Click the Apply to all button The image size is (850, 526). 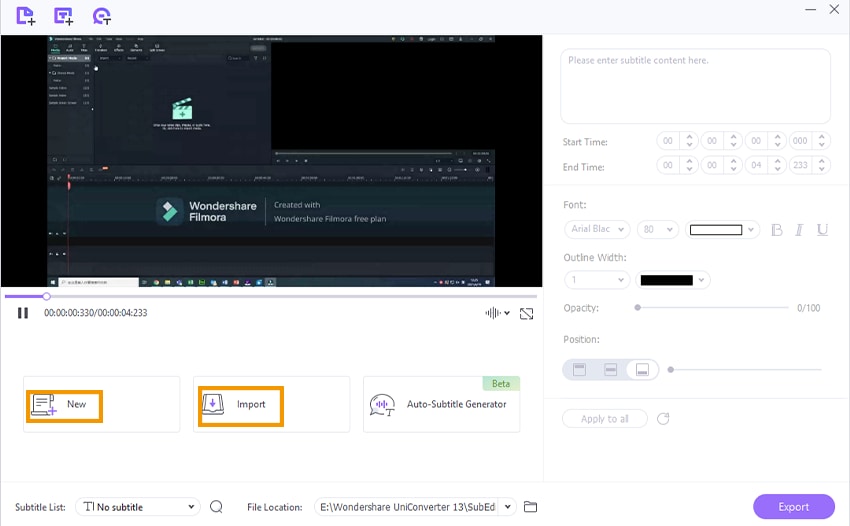604,419
